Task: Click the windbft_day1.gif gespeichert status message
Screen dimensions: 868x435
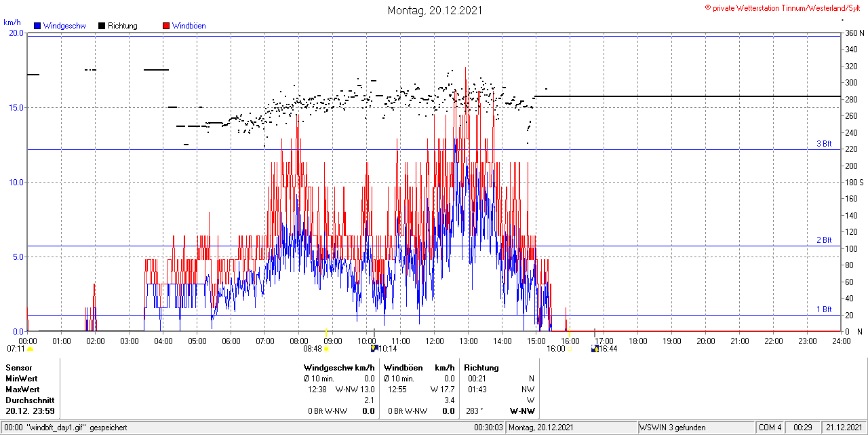Action: point(77,428)
